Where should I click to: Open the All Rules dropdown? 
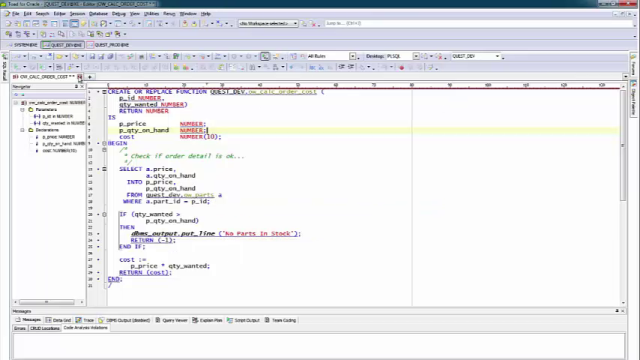pos(352,56)
